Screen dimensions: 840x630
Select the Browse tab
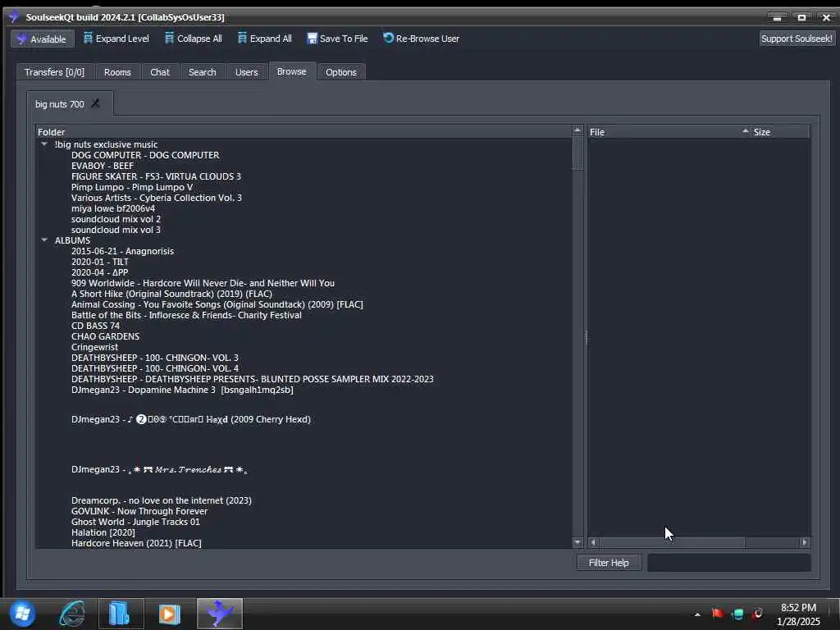click(x=291, y=72)
